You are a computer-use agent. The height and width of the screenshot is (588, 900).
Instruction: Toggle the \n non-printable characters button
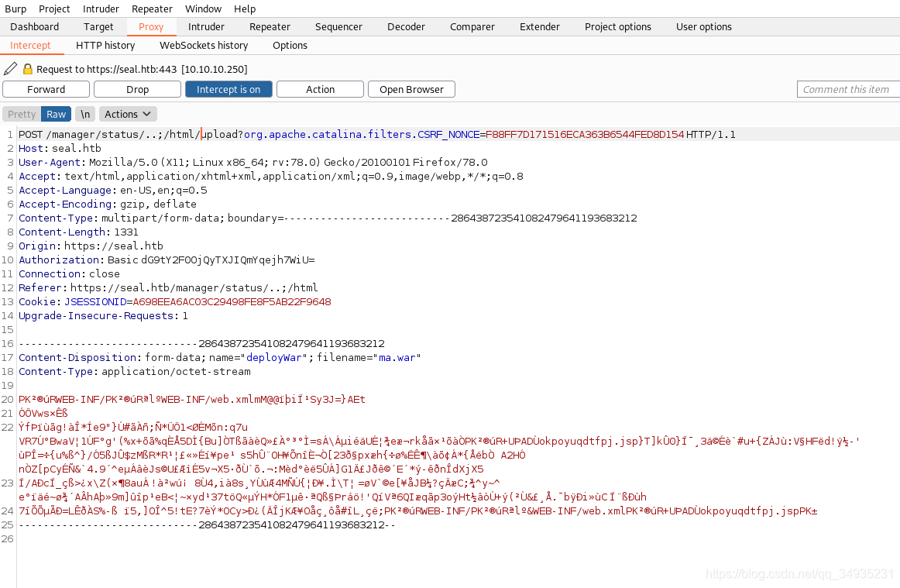click(x=85, y=114)
